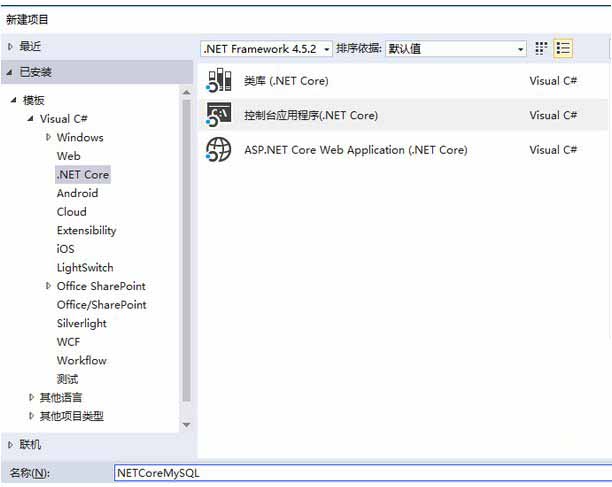Viewport: 612px width, 487px height.
Task: Expand the Windows node under Visual C#
Action: (48, 137)
